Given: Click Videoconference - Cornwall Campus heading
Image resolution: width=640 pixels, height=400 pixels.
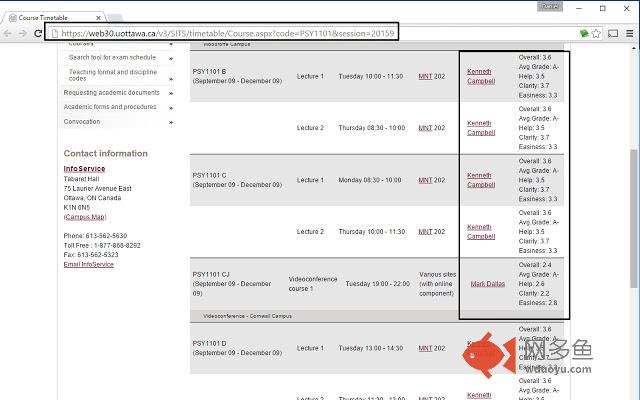Looking at the screenshot, I should click(x=247, y=316).
